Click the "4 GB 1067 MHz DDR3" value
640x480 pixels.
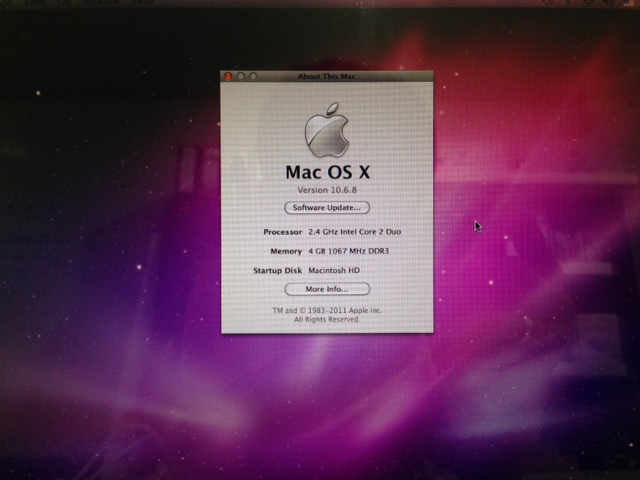tap(348, 251)
